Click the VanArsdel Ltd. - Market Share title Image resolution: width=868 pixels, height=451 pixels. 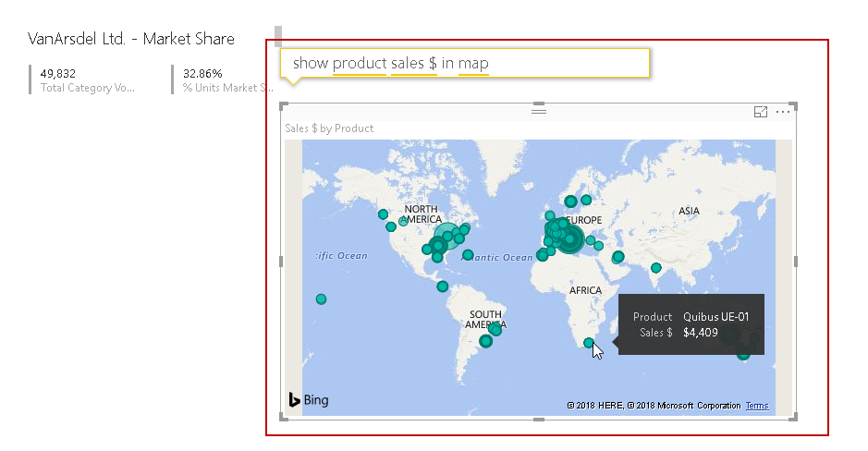click(x=131, y=39)
